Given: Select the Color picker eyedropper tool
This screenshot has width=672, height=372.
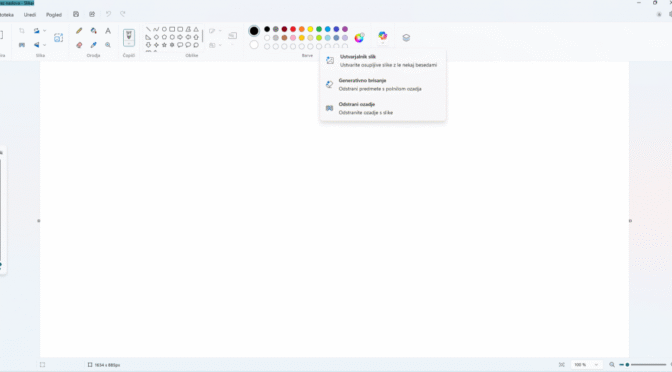Looking at the screenshot, I should tap(93, 45).
